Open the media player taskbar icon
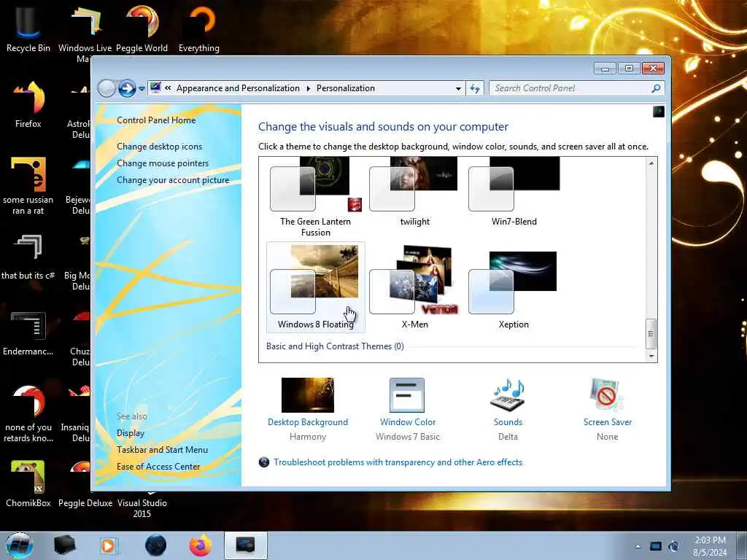 (108, 545)
